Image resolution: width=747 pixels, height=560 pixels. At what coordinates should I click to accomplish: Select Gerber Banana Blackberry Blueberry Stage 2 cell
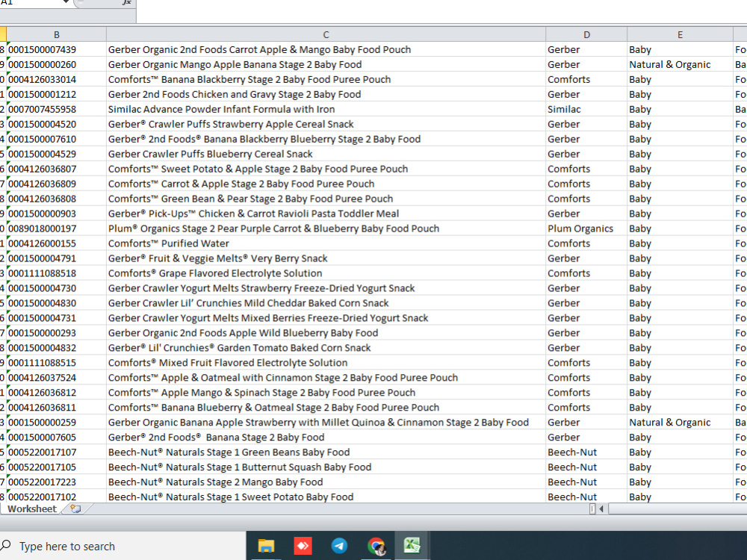[x=326, y=139]
